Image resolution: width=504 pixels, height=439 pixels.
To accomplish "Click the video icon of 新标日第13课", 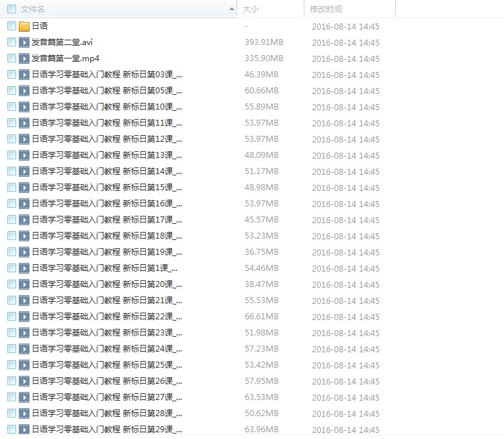I will tap(24, 155).
